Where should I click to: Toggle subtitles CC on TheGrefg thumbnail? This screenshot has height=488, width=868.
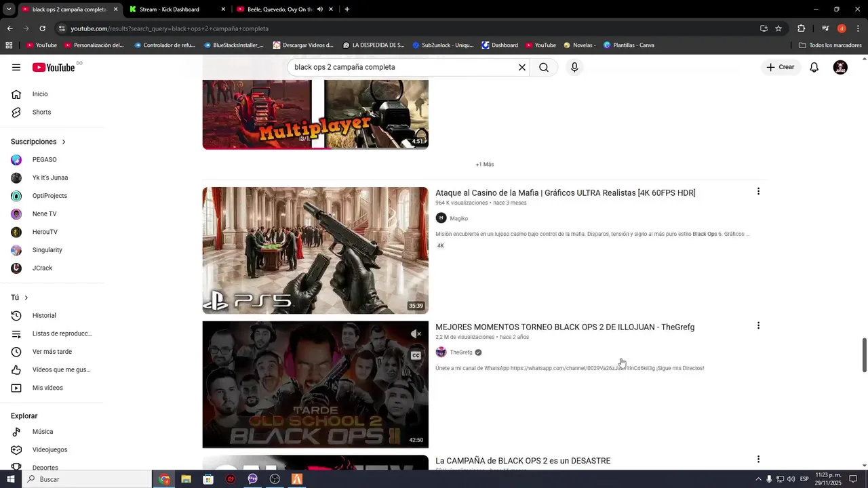pyautogui.click(x=416, y=355)
